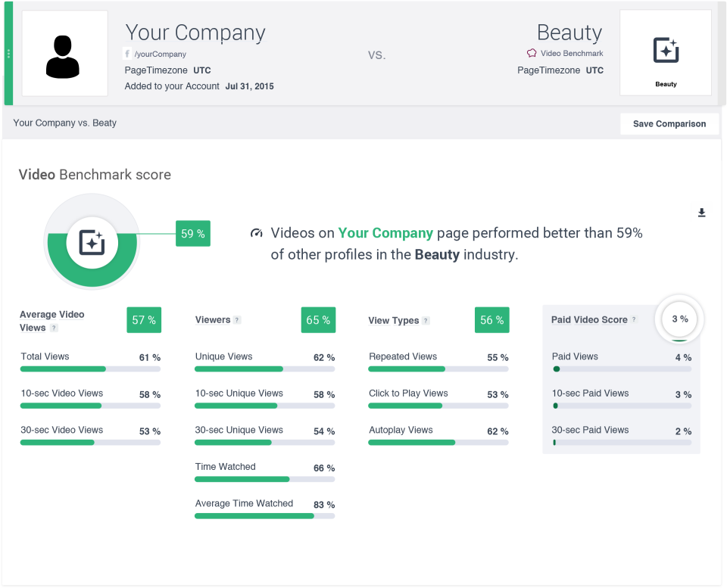Click the speedometer icon before summary text
This screenshot has height=588, width=727.
(x=257, y=233)
